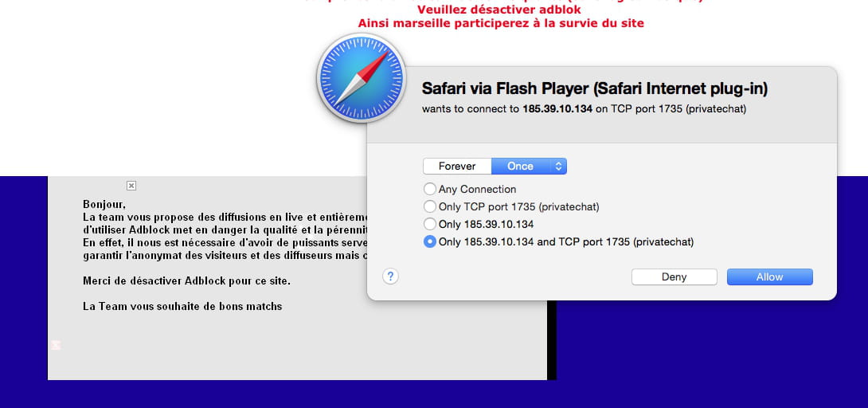Select the Only 185.39.10.134 radio option

[429, 224]
